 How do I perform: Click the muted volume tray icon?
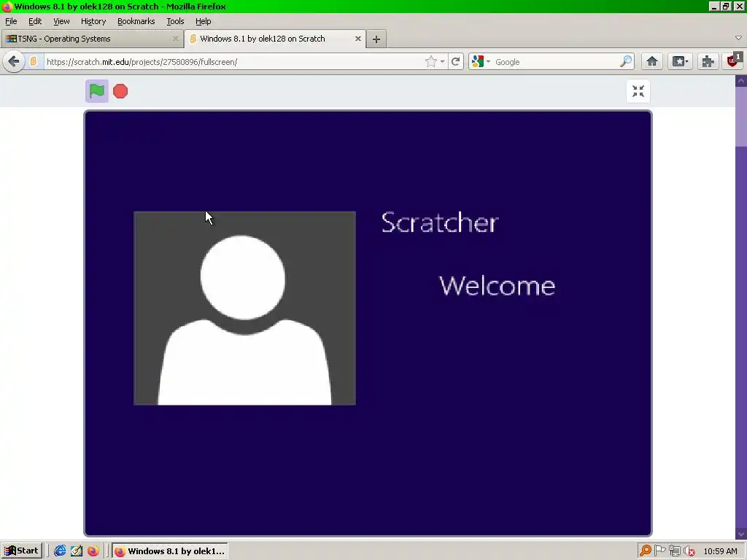(689, 551)
